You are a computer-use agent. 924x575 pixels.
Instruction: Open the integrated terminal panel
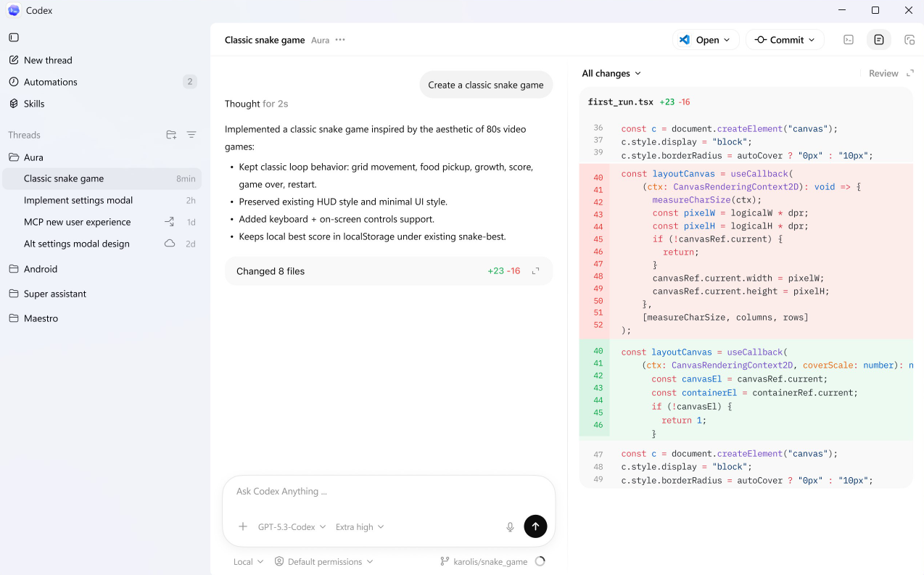pyautogui.click(x=848, y=40)
